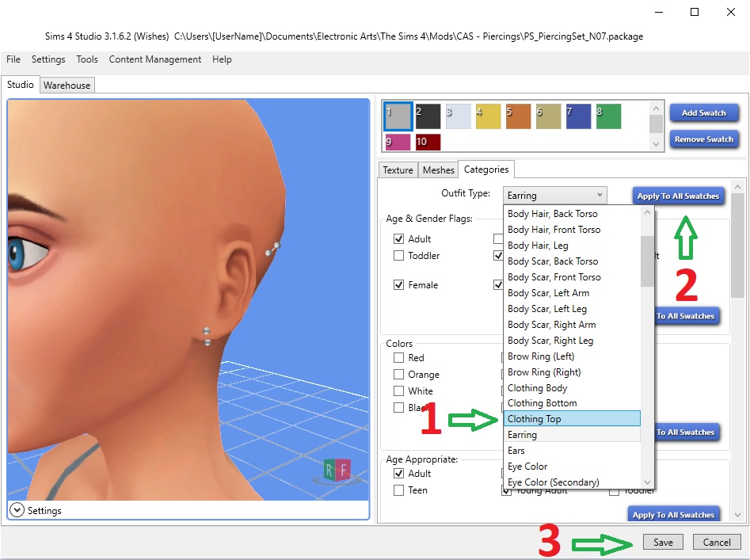Click the RF orientation cube in viewport
Image resolution: width=750 pixels, height=560 pixels.
(337, 470)
